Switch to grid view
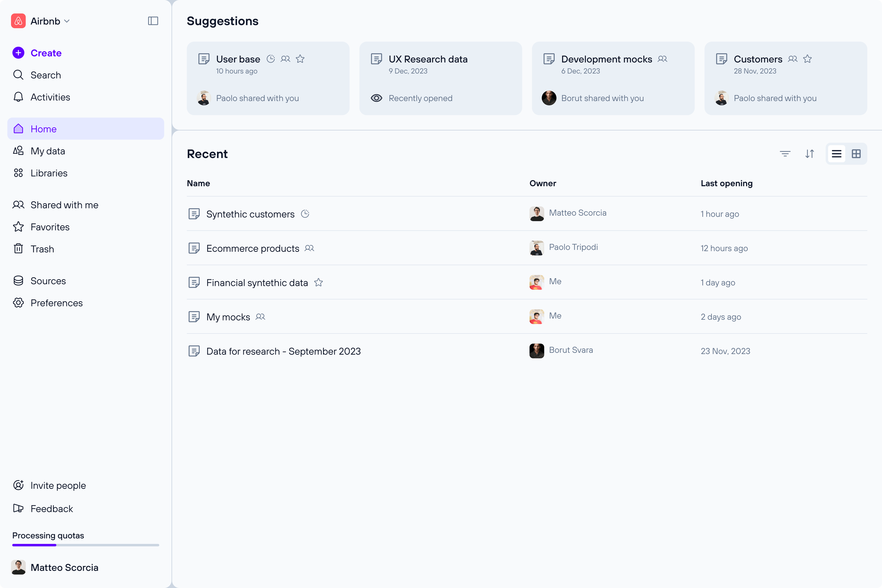The image size is (882, 588). tap(856, 154)
